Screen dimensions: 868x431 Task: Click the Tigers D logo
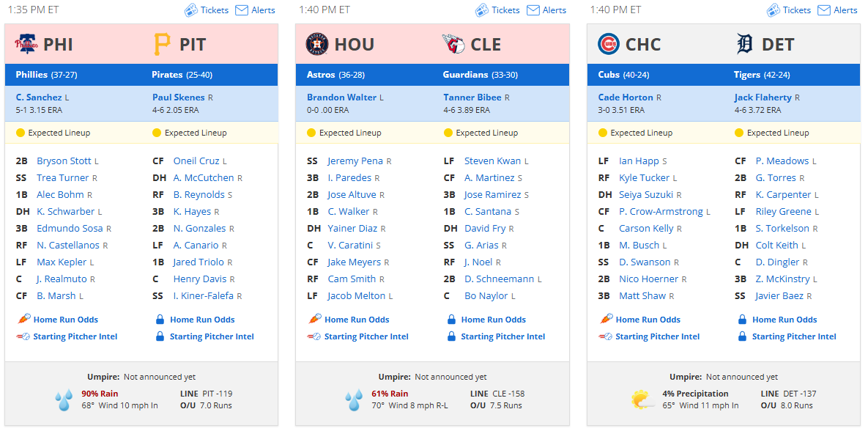click(744, 44)
